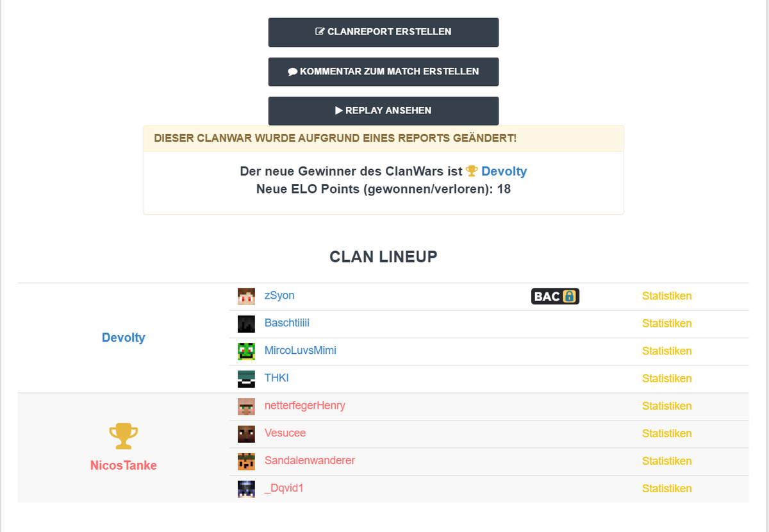
Task: Click the 'Neue ELO Points (gewonnen/verloren): 18' text
Action: click(x=383, y=189)
